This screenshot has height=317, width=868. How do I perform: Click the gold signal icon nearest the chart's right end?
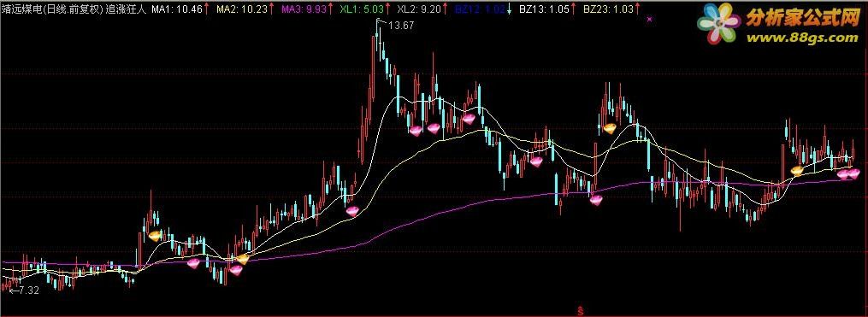click(x=797, y=171)
